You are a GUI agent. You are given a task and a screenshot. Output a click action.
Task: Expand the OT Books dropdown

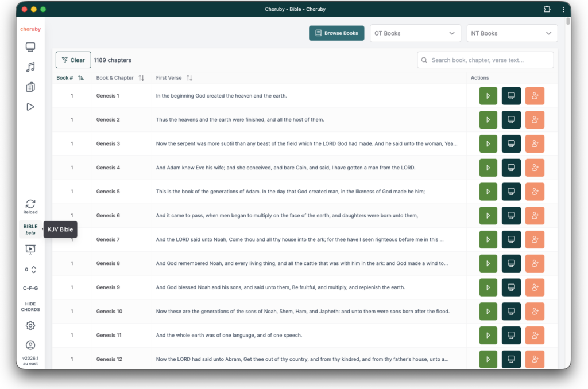click(x=415, y=33)
